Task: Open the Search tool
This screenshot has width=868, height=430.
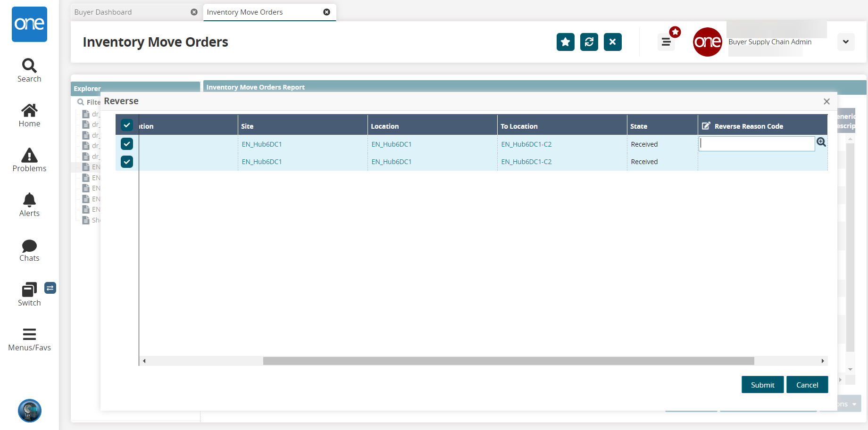Action: (29, 71)
